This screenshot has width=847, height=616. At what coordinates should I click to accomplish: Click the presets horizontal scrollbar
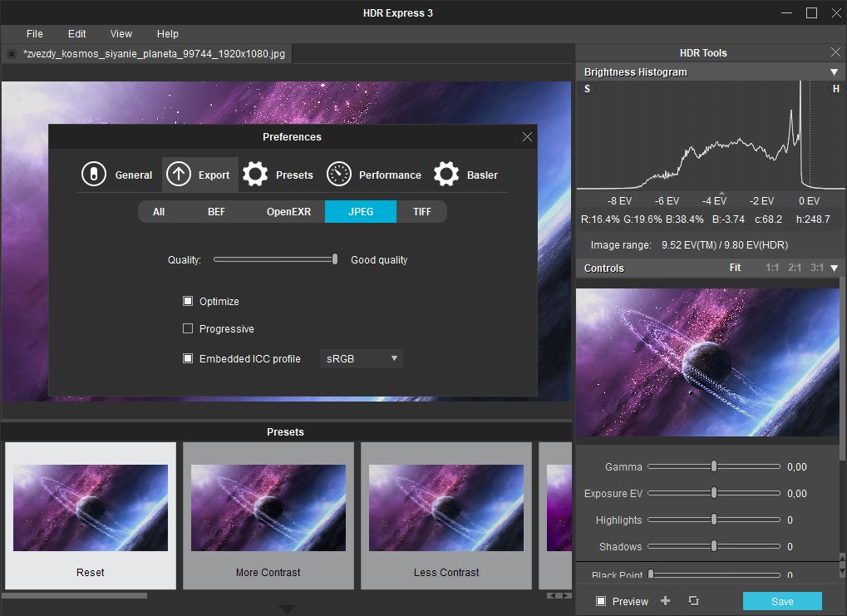tap(75, 595)
